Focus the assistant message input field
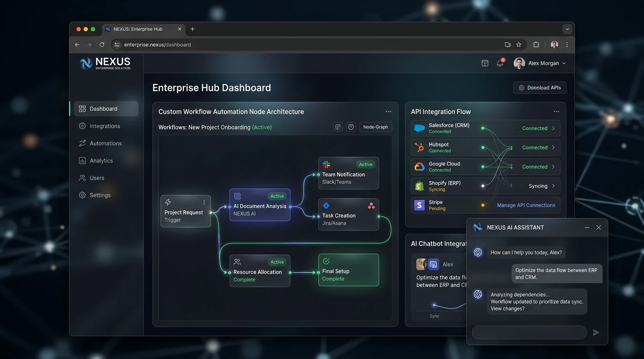Viewport: 644px width, 359px height. point(529,332)
